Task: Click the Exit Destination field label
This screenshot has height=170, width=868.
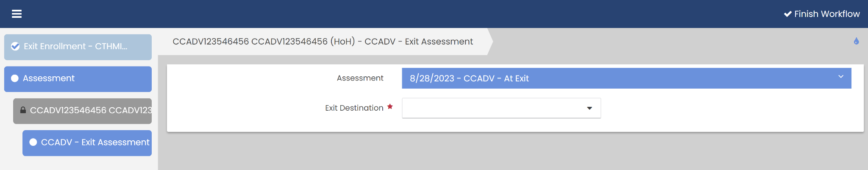Action: [x=354, y=108]
